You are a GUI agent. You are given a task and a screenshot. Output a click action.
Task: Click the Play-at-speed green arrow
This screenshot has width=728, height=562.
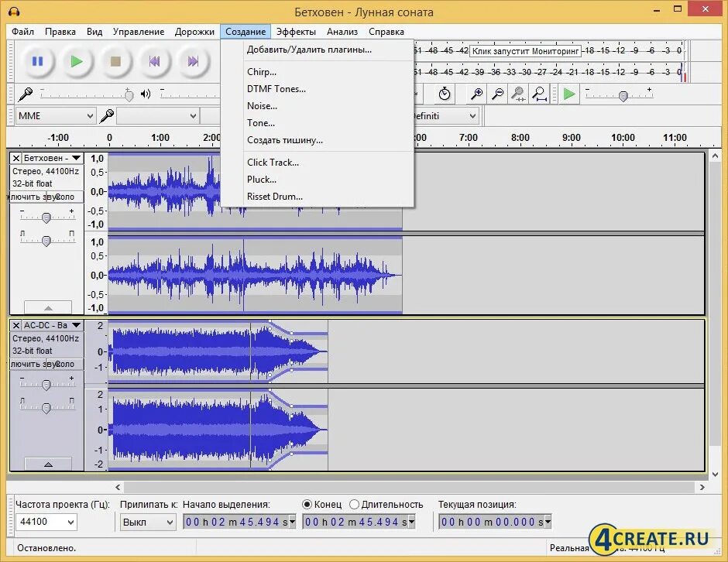[x=569, y=94]
